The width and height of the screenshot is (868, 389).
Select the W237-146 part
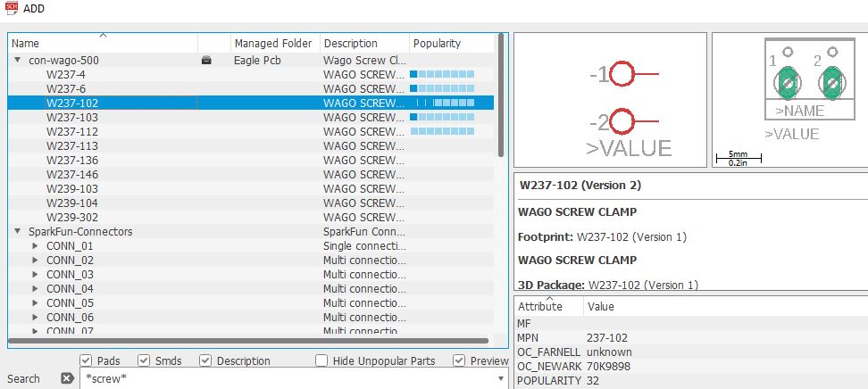tap(72, 175)
